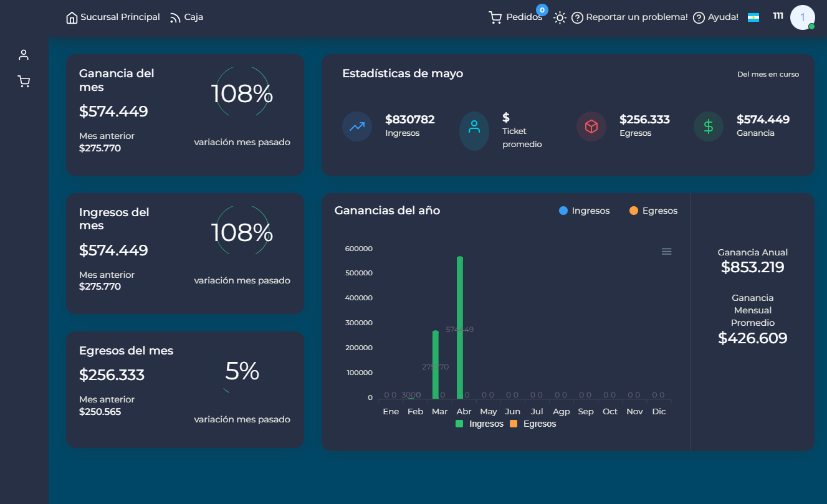This screenshot has width=827, height=504.
Task: Select the clients icon in the left sidebar
Action: 24,54
